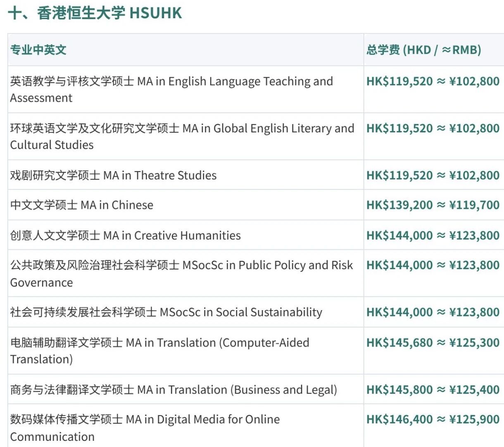Click the 总学费 (HKD / ≈RMB) column header
Screen dimensions: 504x447
click(x=423, y=50)
